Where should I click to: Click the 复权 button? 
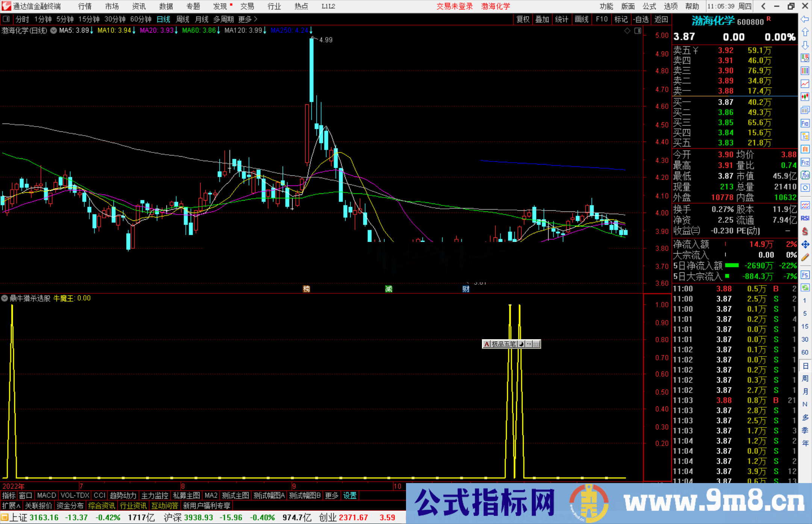click(x=523, y=19)
